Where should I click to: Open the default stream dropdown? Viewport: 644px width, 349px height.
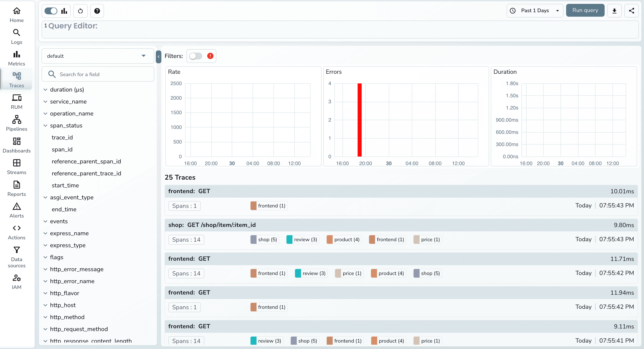[x=98, y=56]
